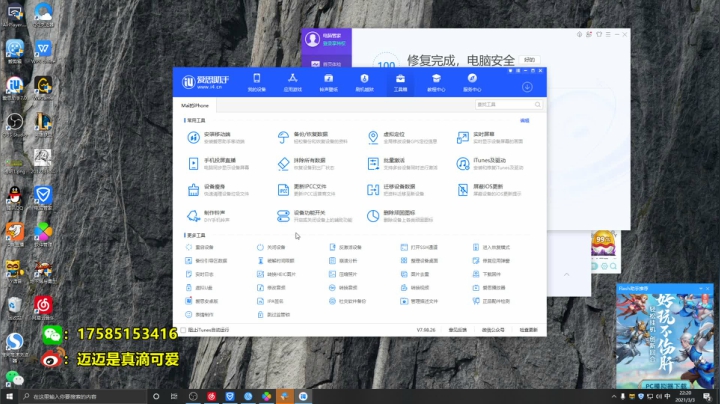Open the 制作铃声 ringtone maker tool

[208, 216]
